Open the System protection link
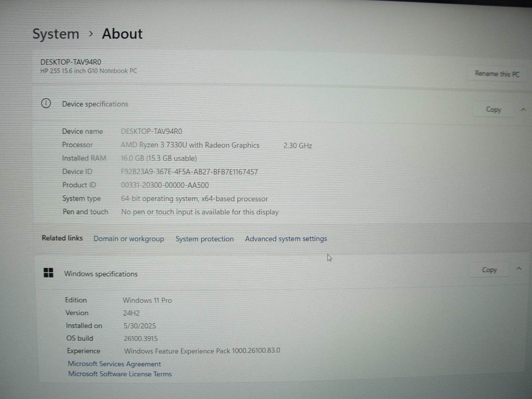532x399 pixels. coord(204,239)
